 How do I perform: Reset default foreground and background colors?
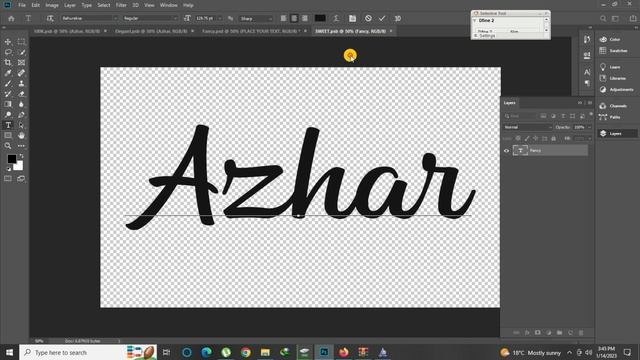coord(9,168)
